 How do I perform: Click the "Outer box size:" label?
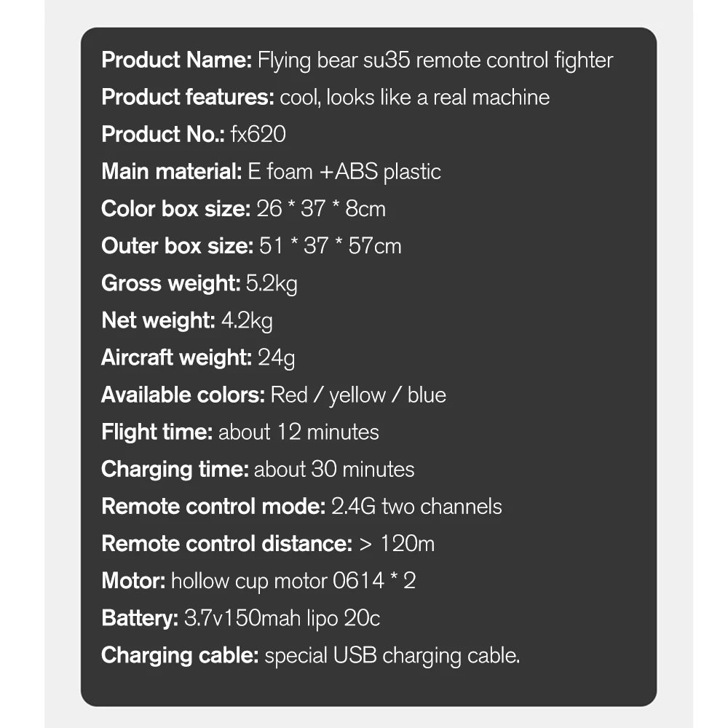[177, 246]
